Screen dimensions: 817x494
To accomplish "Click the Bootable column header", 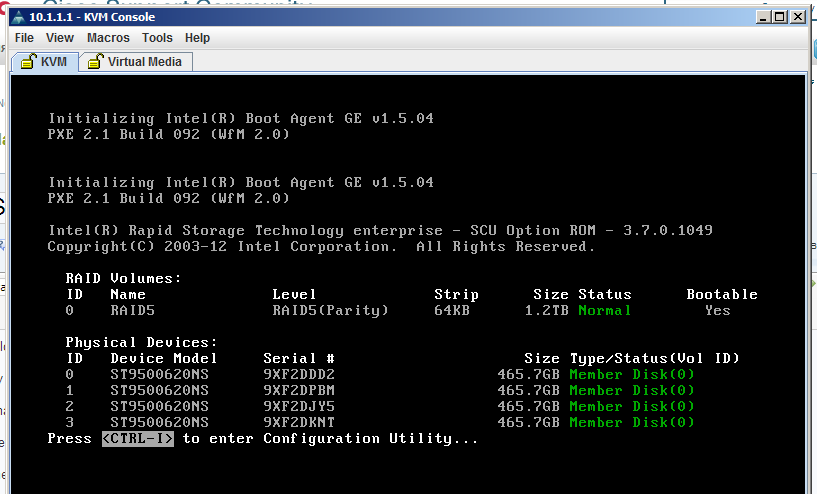I will pyautogui.click(x=722, y=294).
